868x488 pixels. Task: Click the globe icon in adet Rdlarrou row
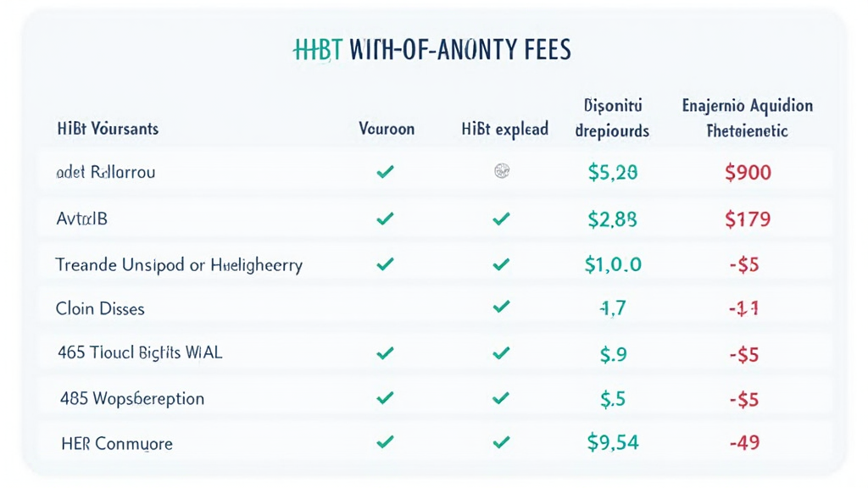point(501,172)
